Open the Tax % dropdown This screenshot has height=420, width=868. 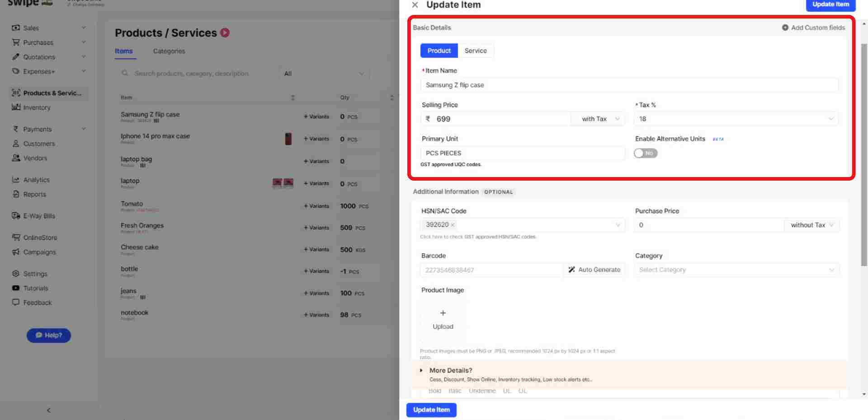click(x=736, y=119)
